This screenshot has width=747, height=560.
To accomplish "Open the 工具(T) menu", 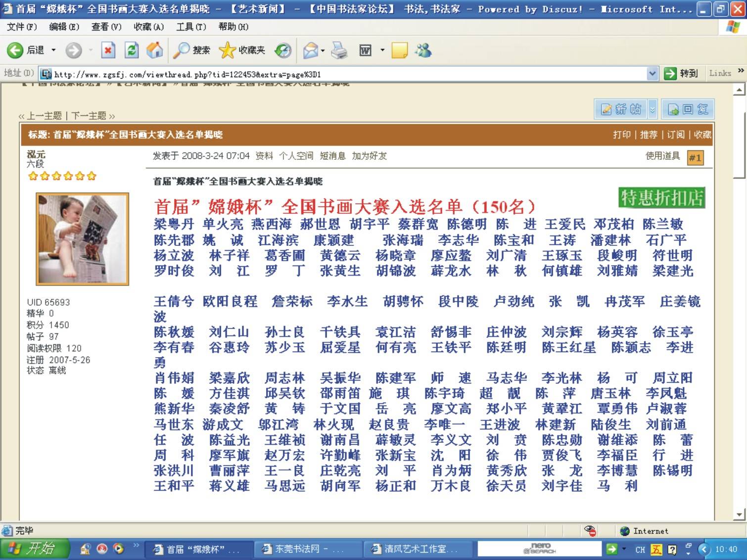I will tap(191, 27).
